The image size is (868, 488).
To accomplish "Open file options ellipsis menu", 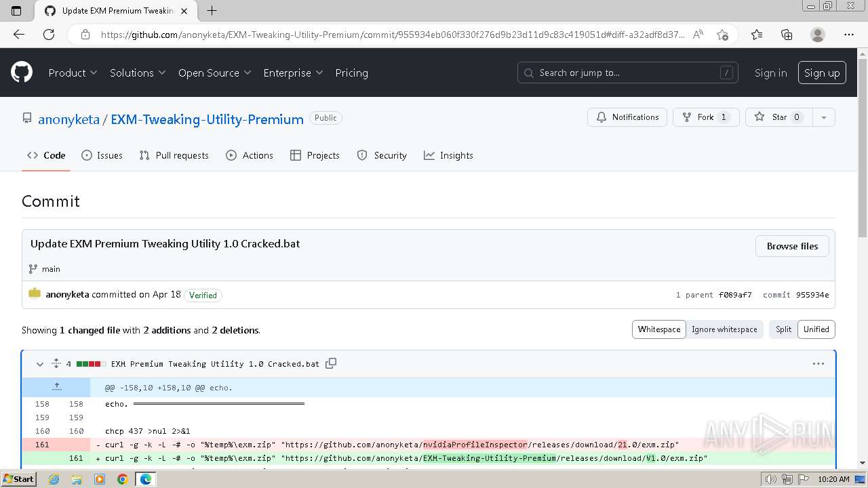I will [818, 364].
